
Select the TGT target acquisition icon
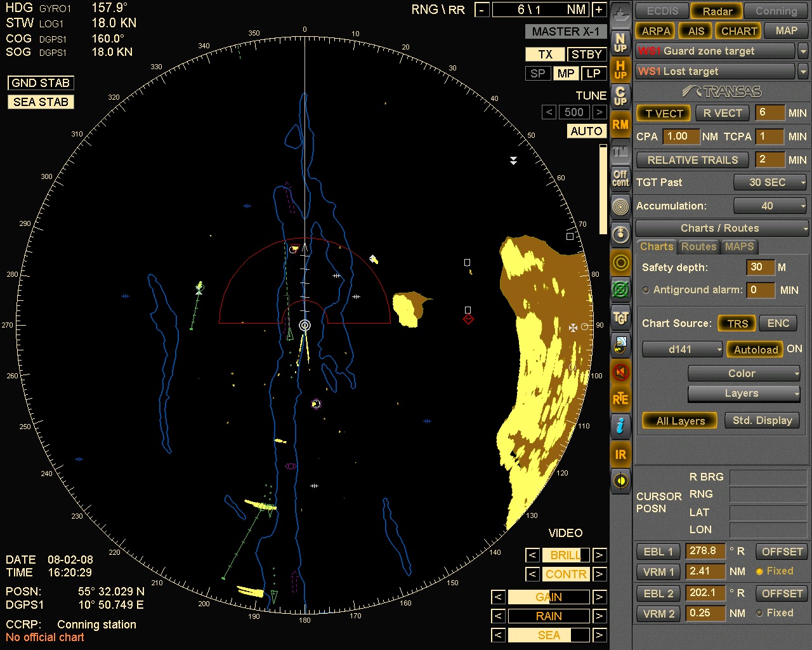[620, 317]
